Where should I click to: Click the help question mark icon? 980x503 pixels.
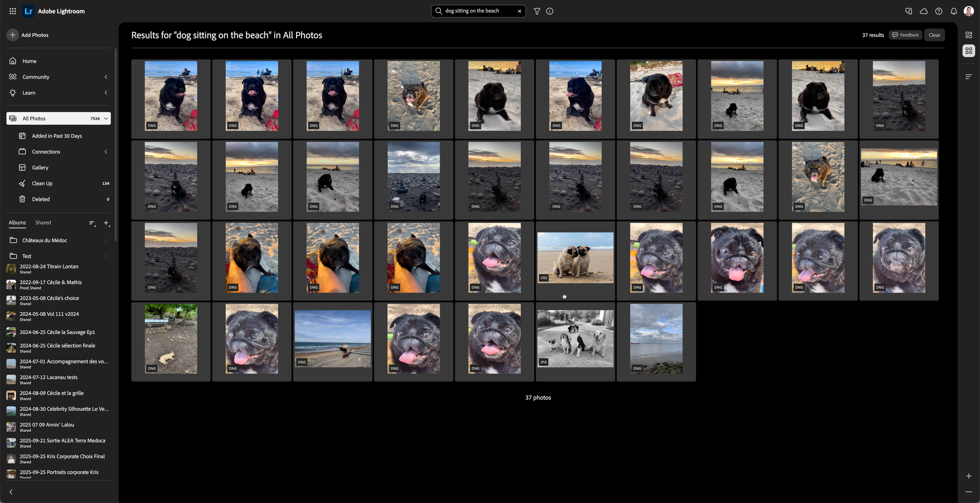(938, 11)
